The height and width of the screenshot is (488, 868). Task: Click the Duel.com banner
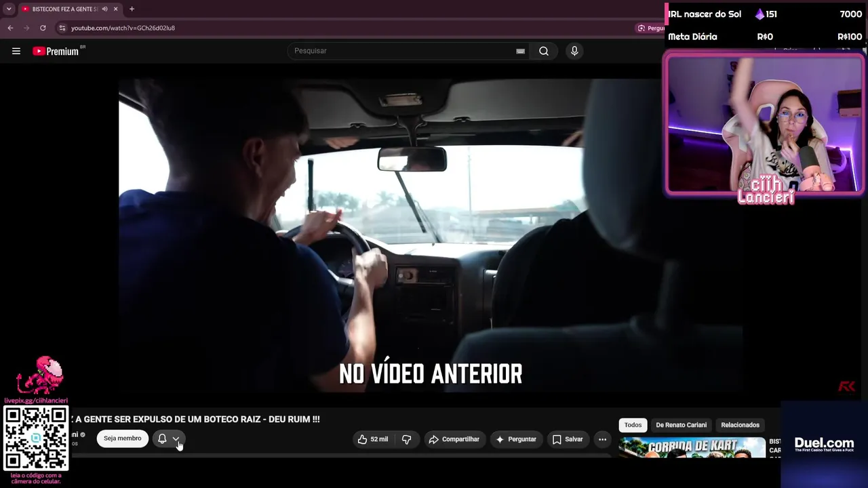pyautogui.click(x=824, y=444)
